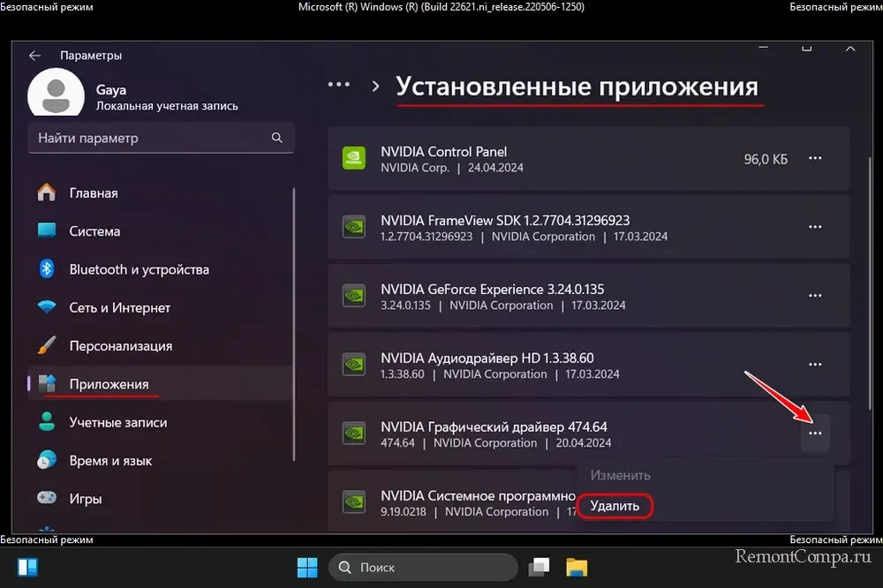Maximize the Параметры window
This screenshot has width=883, height=588.
806,49
